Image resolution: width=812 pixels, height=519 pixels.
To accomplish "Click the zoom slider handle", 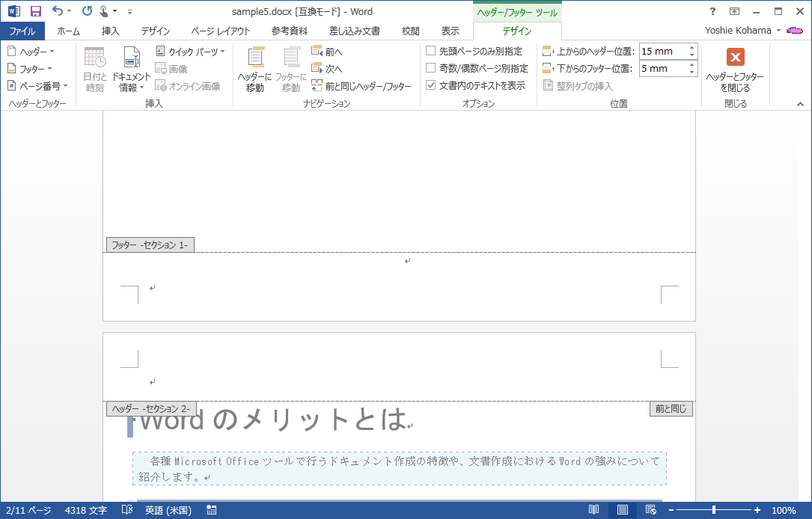I will pos(714,510).
